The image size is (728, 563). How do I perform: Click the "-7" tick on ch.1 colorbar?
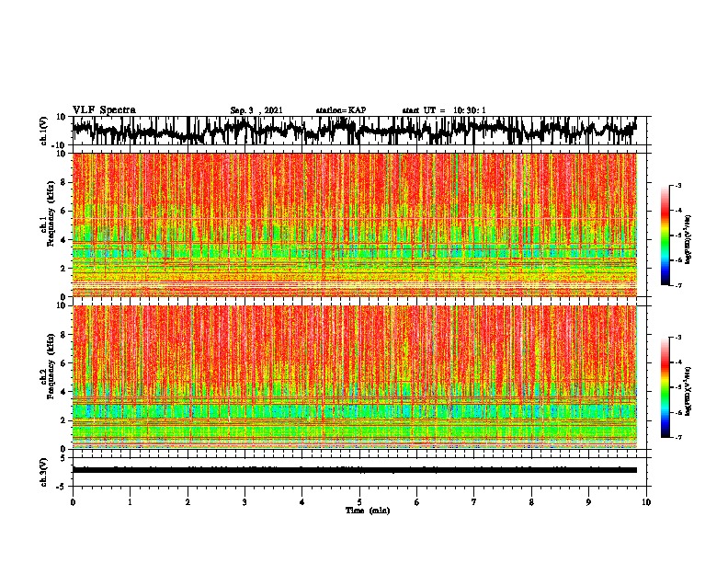coord(677,285)
